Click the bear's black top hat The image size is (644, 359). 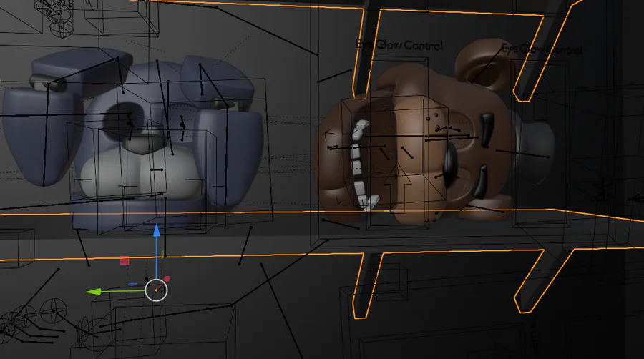tap(534, 152)
